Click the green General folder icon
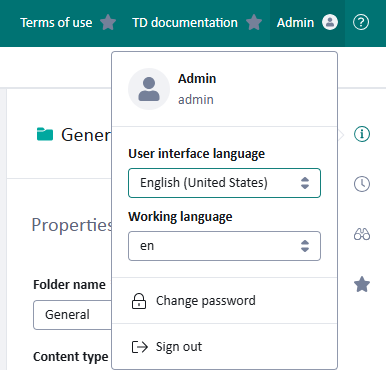Viewport: 386px width, 370px height. pyautogui.click(x=45, y=134)
